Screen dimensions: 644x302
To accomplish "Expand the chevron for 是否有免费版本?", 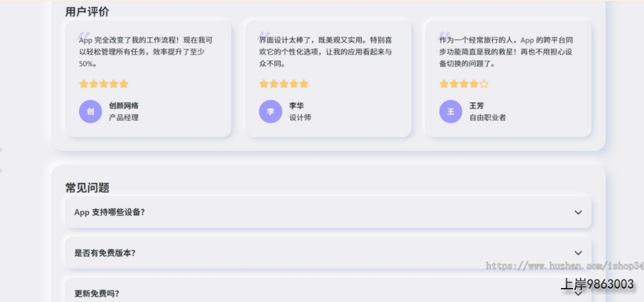I will pos(578,253).
